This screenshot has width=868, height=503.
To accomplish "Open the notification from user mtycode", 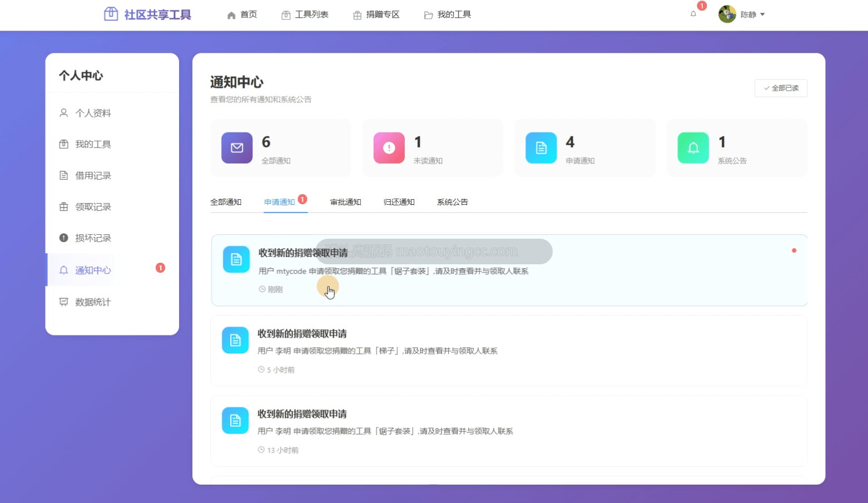I will click(x=509, y=270).
